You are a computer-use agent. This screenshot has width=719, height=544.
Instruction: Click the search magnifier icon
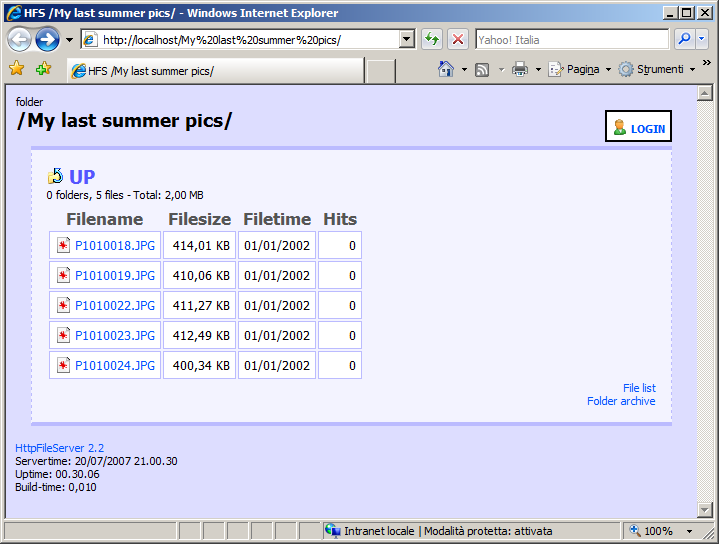tap(684, 39)
